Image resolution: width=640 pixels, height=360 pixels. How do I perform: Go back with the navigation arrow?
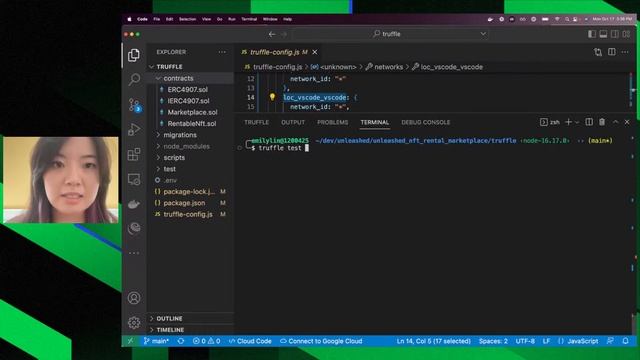[272, 34]
